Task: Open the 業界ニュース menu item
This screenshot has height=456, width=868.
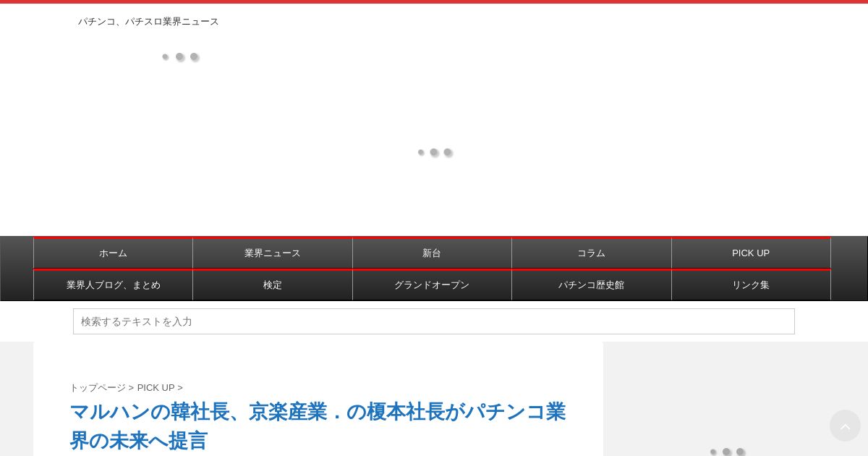Action: tap(273, 253)
